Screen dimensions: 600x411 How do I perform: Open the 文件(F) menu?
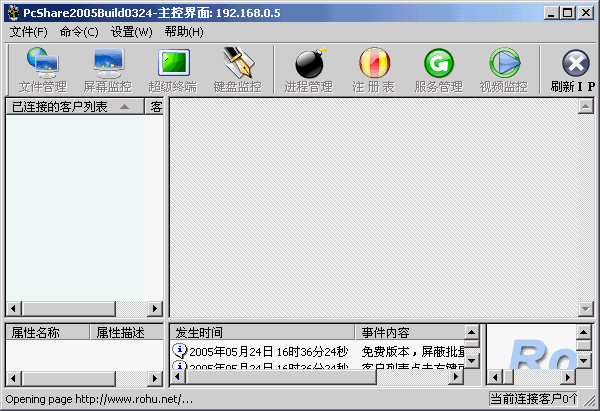pyautogui.click(x=28, y=32)
